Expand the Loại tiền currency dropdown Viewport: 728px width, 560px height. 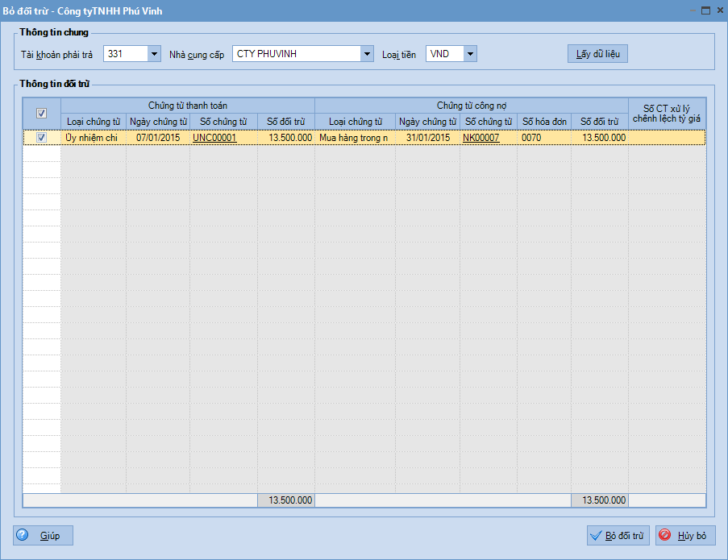coord(470,54)
